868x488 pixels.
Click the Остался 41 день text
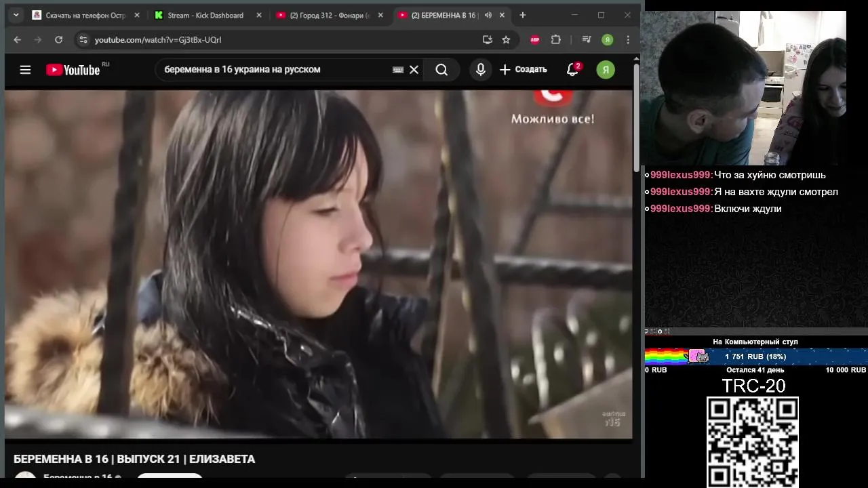(755, 370)
